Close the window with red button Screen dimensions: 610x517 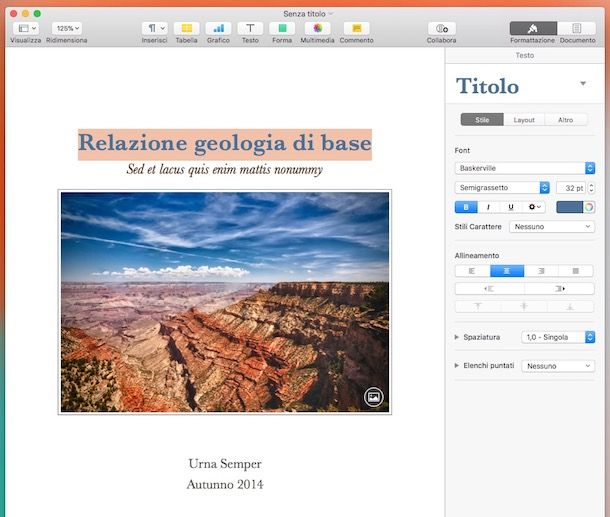(14, 14)
